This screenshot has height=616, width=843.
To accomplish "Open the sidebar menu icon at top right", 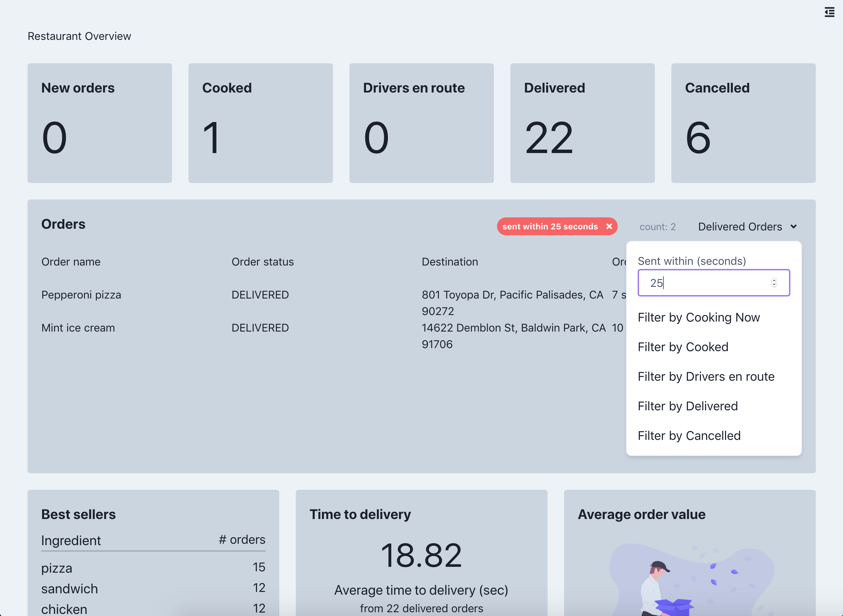I will pos(829,12).
